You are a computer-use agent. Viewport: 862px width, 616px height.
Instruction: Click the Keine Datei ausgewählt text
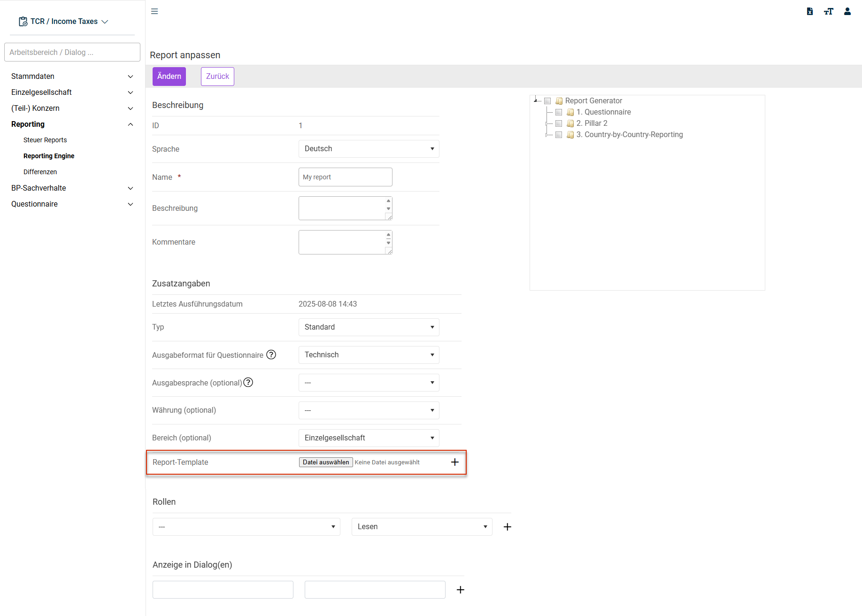(x=387, y=462)
